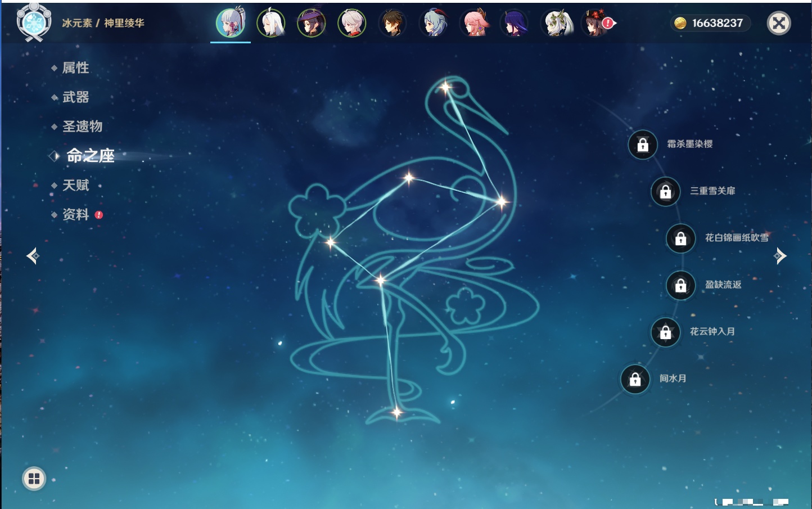Open the 圣遗物 artifacts tab

tap(82, 127)
